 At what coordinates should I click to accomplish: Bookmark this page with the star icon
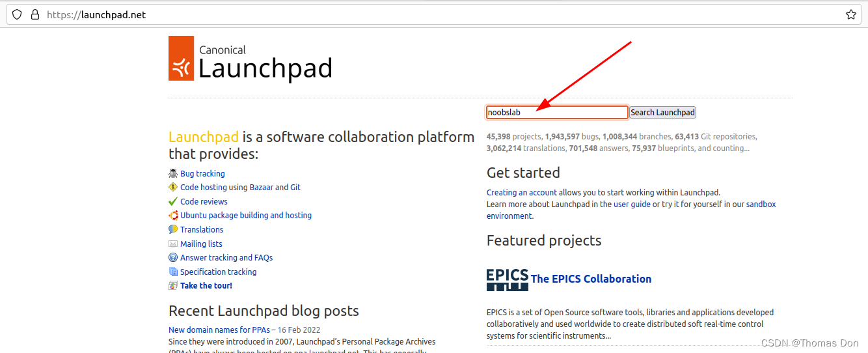click(850, 14)
